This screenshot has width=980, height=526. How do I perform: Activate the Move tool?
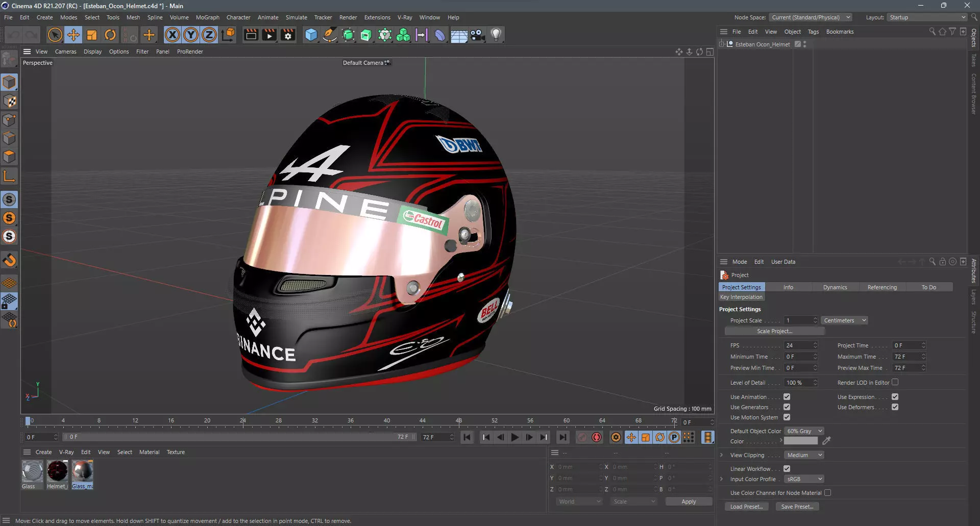73,35
